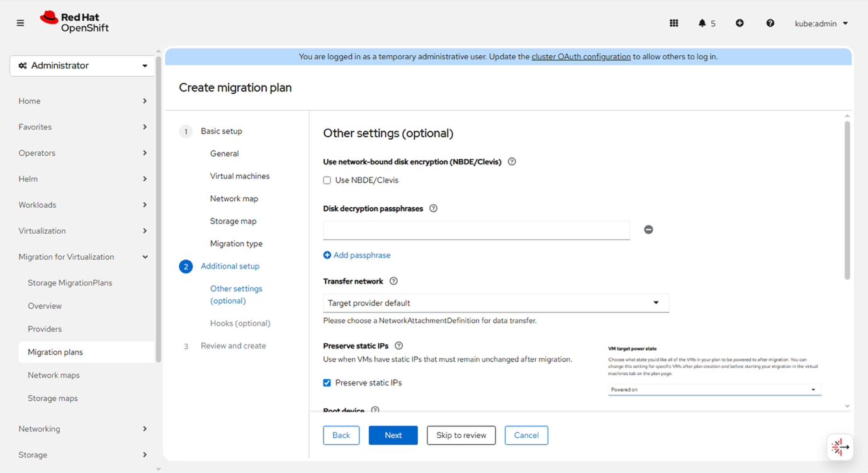Click the plus import icon in header
Viewport: 868px width, 473px height.
(740, 23)
